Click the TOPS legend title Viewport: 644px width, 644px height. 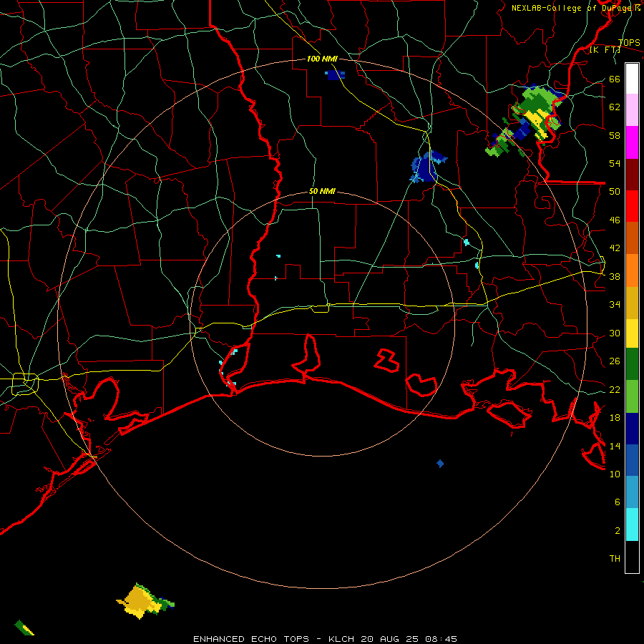click(x=629, y=42)
